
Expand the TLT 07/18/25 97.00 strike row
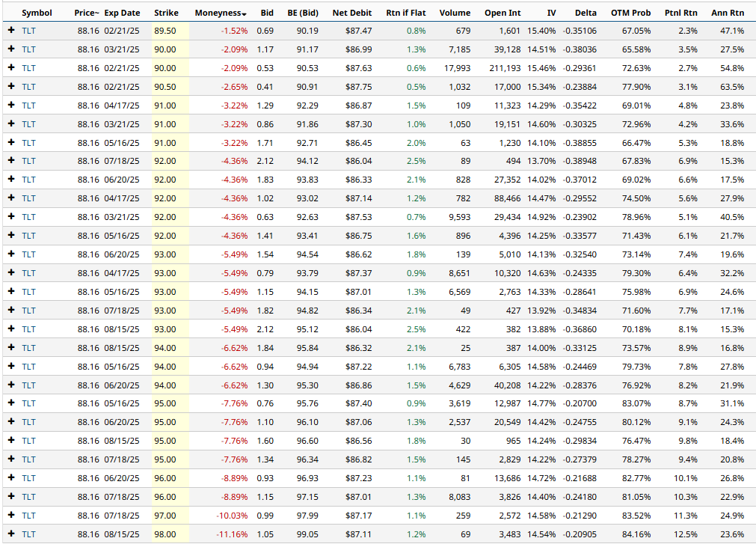11,515
